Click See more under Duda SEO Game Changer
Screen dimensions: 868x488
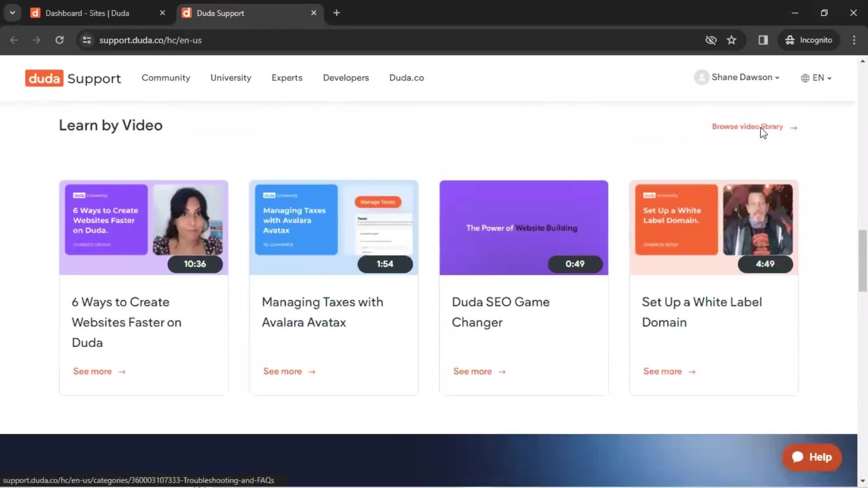479,371
